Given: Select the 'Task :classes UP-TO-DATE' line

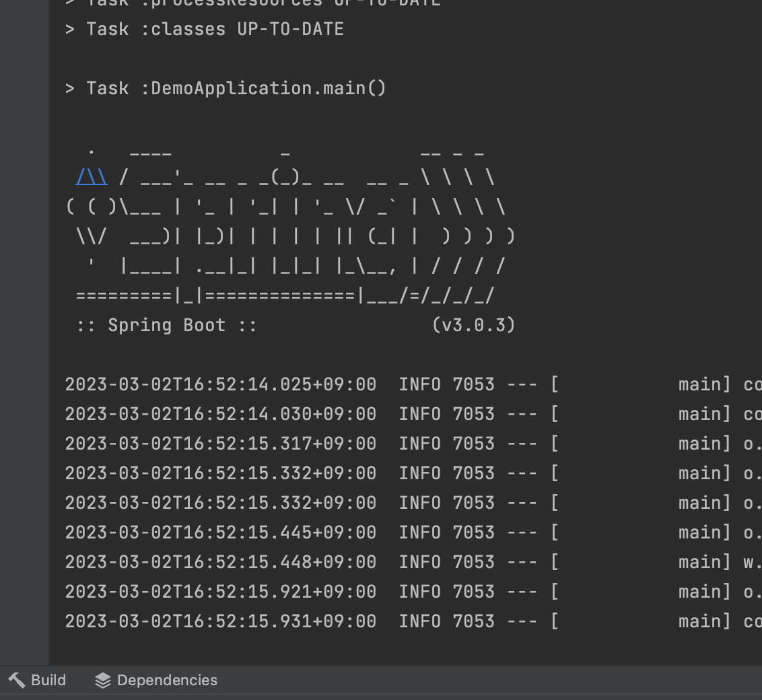Looking at the screenshot, I should coord(204,29).
